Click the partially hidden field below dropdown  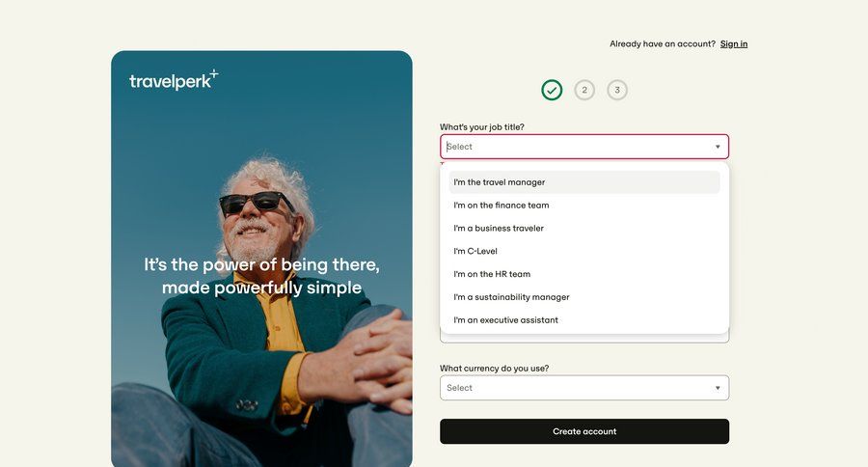pyautogui.click(x=584, y=339)
